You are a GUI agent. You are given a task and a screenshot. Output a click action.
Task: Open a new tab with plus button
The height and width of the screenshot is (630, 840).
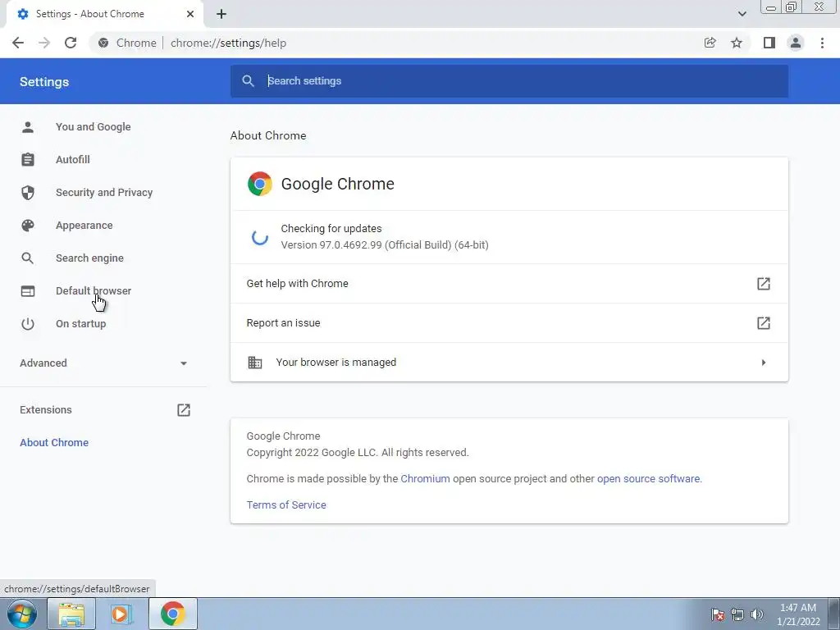221,14
